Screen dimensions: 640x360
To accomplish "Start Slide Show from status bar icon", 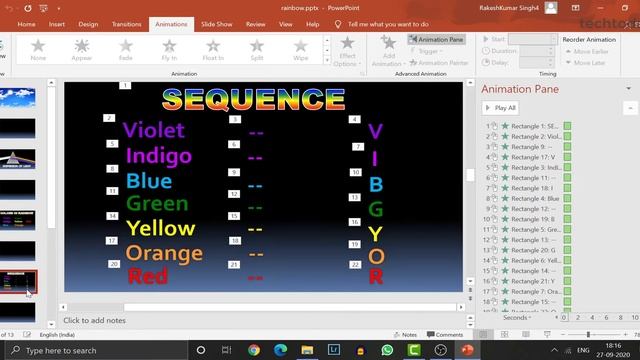I will pyautogui.click(x=547, y=335).
